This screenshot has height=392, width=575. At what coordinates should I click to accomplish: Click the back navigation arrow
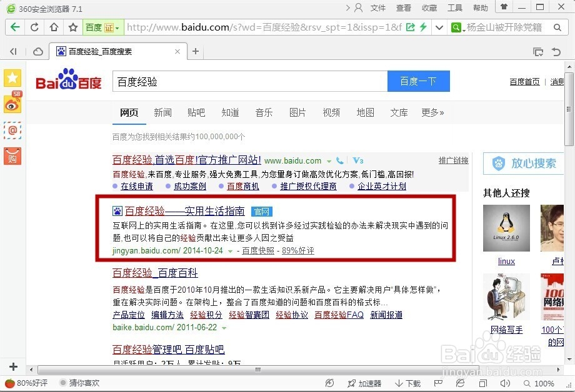[x=14, y=27]
